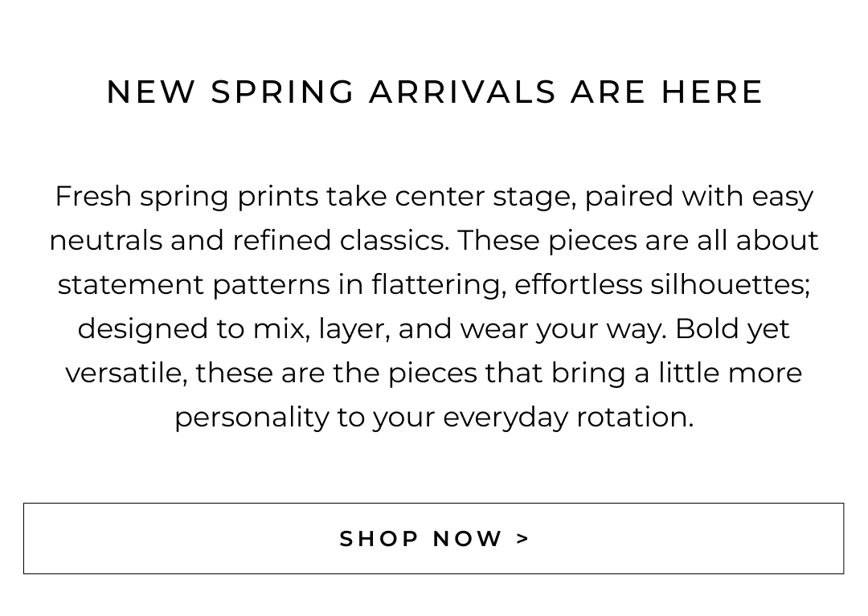
Task: Click the word ARRIVALS in the heading
Action: 462,92
